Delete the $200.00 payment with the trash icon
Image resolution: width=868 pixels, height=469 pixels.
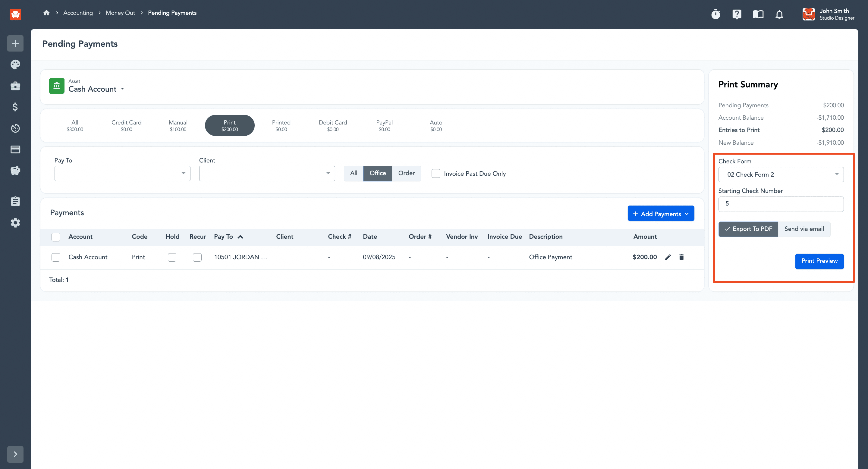tap(681, 257)
